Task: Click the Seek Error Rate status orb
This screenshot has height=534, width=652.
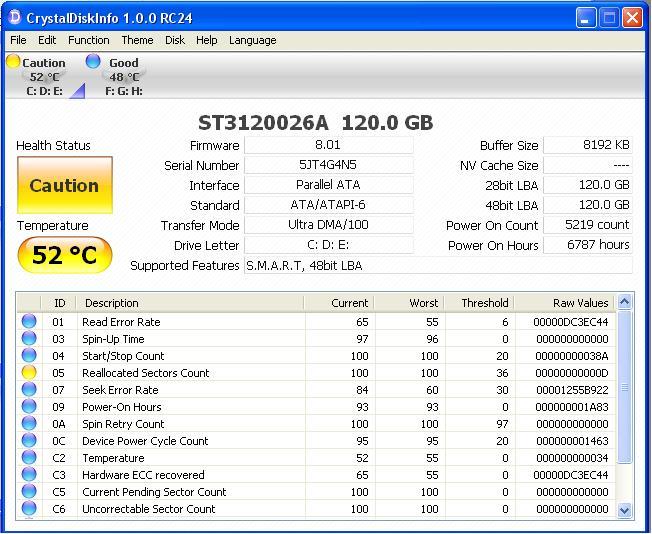Action: 29,390
